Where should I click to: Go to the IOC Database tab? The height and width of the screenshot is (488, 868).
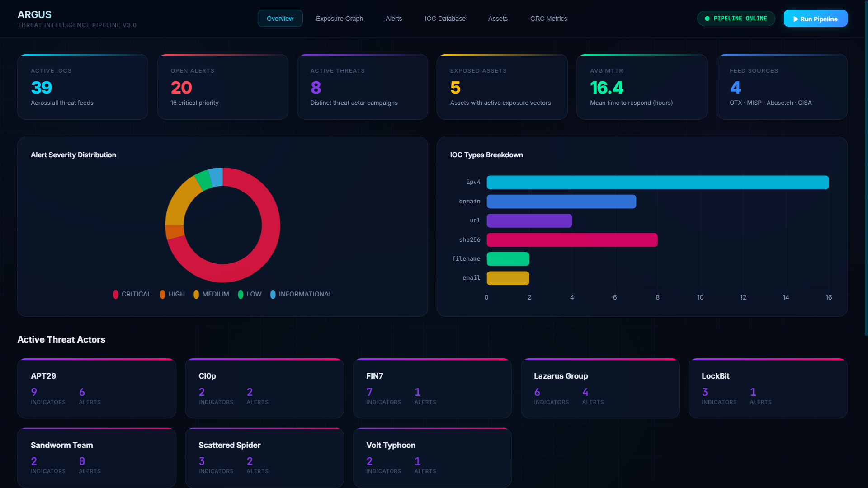(x=445, y=19)
